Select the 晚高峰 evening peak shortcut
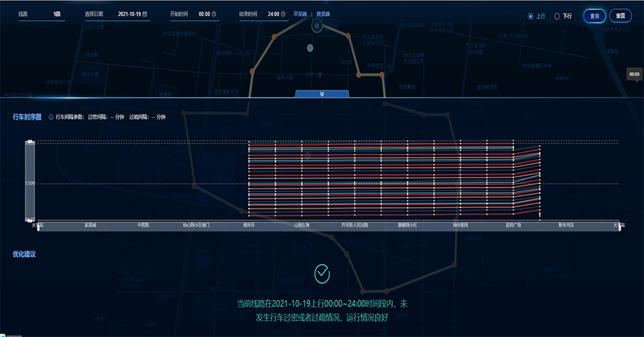This screenshot has width=644, height=337. pos(323,14)
